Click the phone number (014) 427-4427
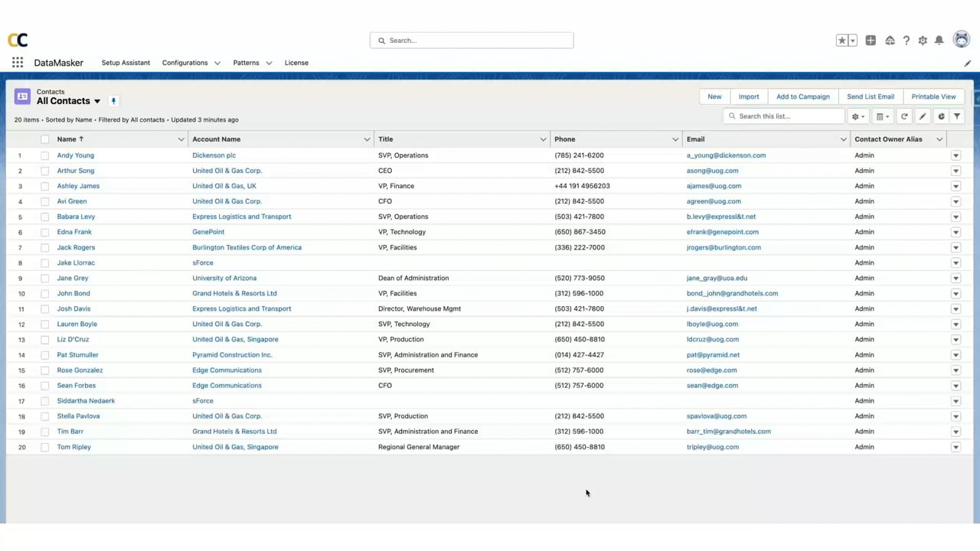 point(579,355)
